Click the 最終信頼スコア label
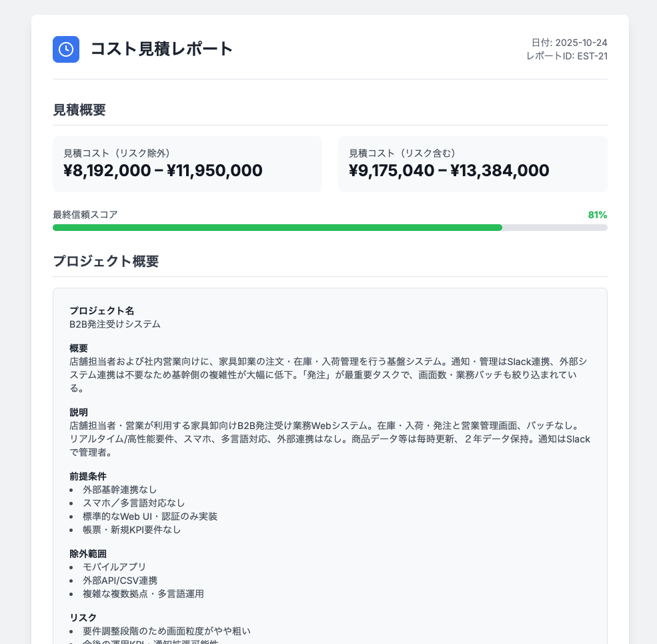The image size is (657, 644). coord(85,215)
